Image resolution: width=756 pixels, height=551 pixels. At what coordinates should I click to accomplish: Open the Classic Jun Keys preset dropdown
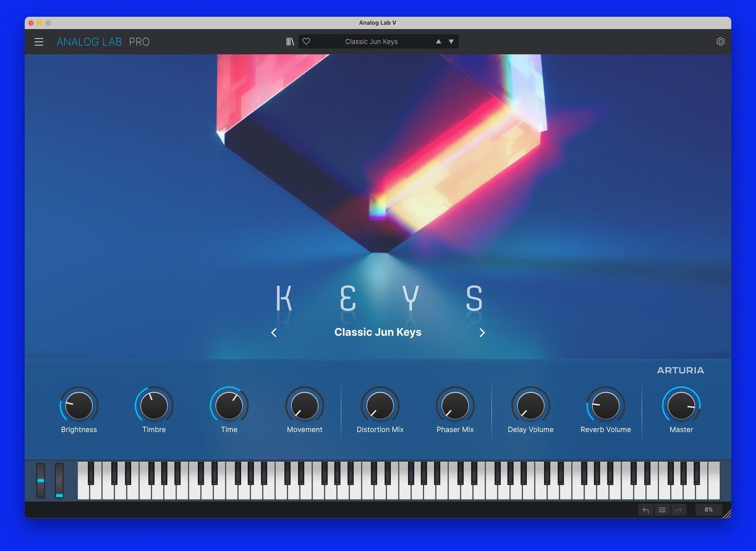(372, 41)
